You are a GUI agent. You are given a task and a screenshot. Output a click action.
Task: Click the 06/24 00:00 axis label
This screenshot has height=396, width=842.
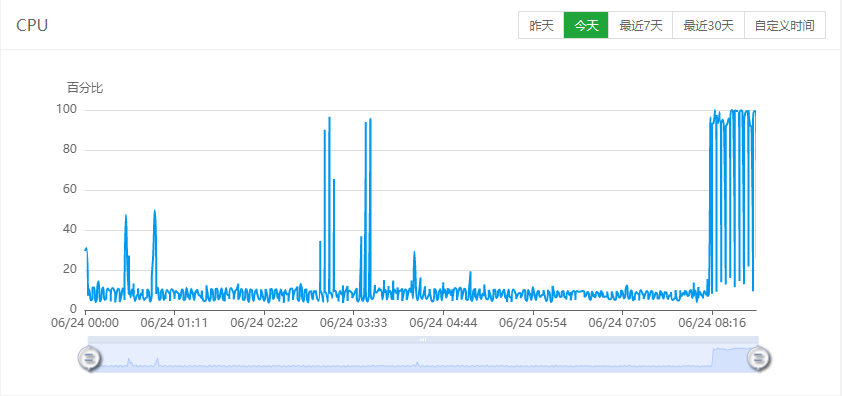tap(85, 323)
